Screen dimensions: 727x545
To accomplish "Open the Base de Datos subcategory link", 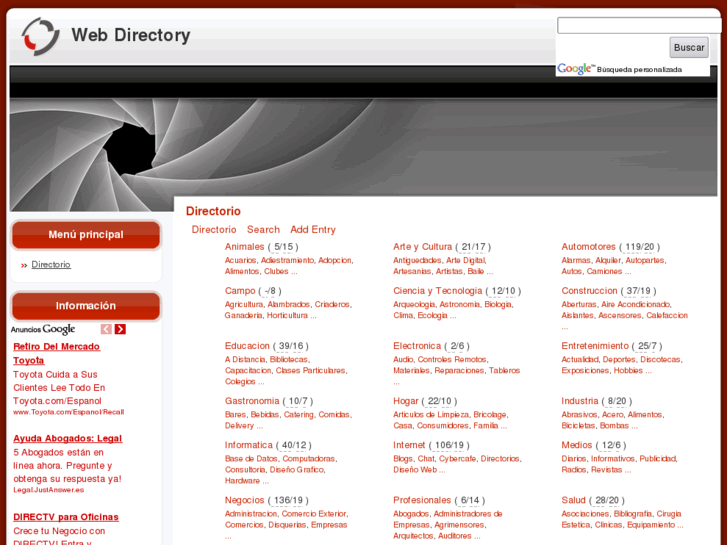I will 251,459.
